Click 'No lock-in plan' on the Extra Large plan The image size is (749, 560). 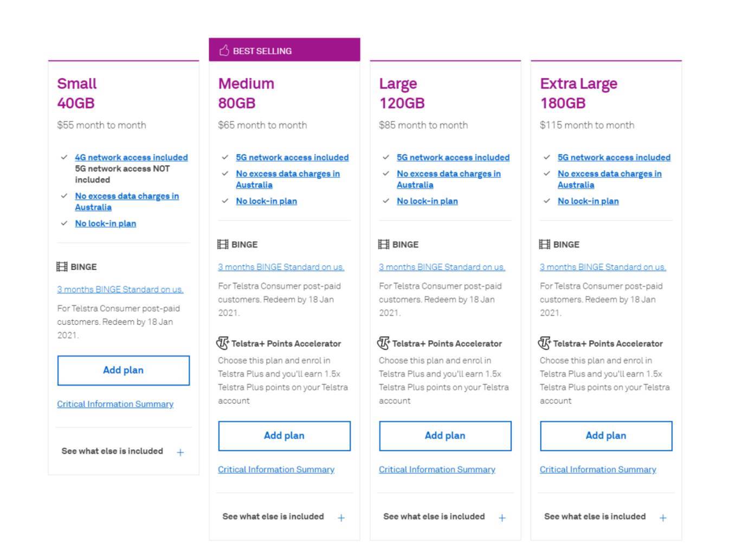[588, 201]
